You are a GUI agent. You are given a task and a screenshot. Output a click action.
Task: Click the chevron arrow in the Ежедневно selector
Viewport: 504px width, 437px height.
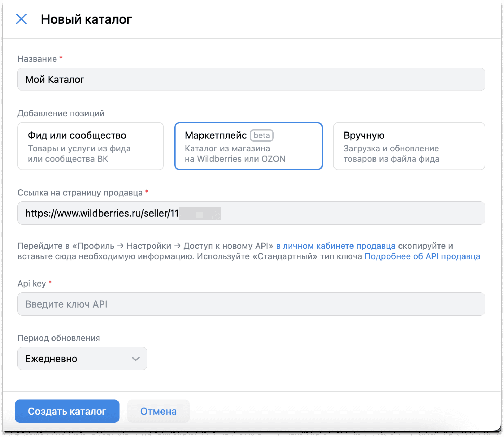[x=135, y=359]
